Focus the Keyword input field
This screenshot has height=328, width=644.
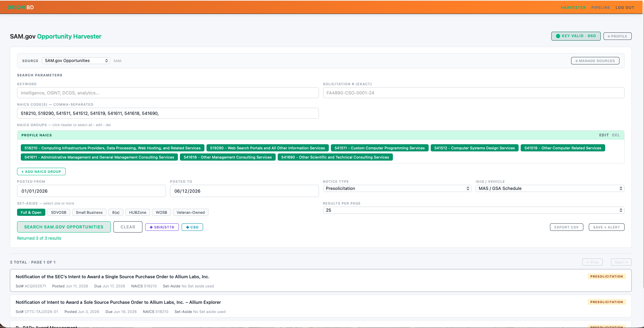[168, 93]
